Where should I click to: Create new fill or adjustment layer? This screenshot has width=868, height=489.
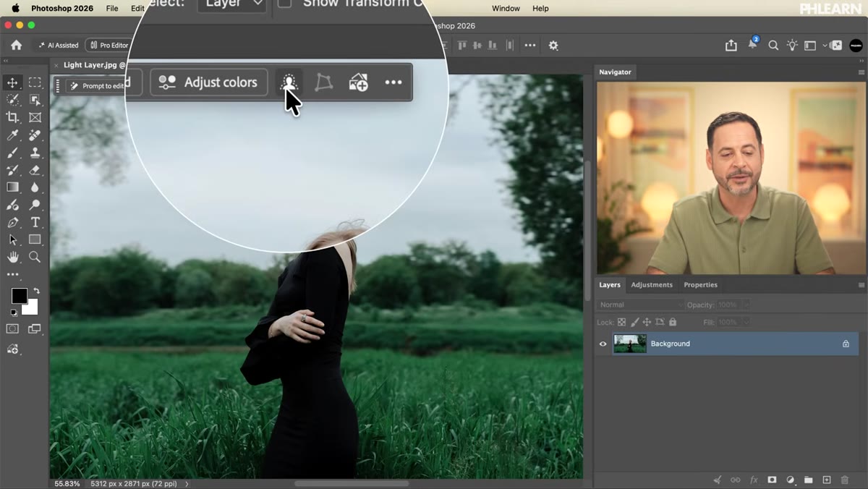(x=791, y=480)
